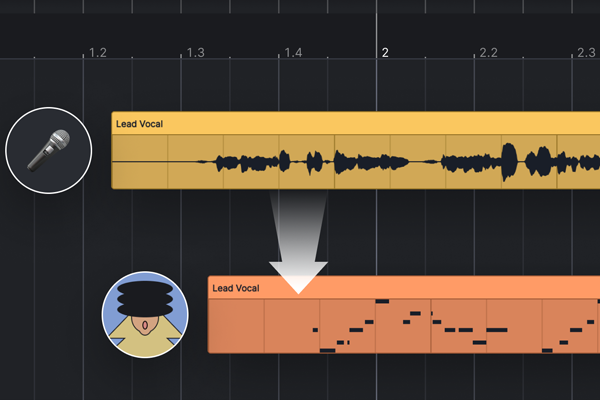Jump to bar 2 on the ruler

point(385,52)
